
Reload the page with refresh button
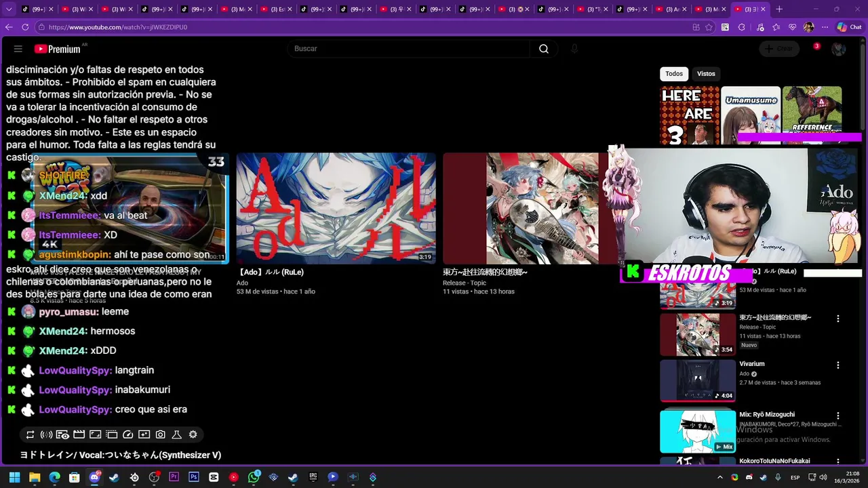coord(25,27)
